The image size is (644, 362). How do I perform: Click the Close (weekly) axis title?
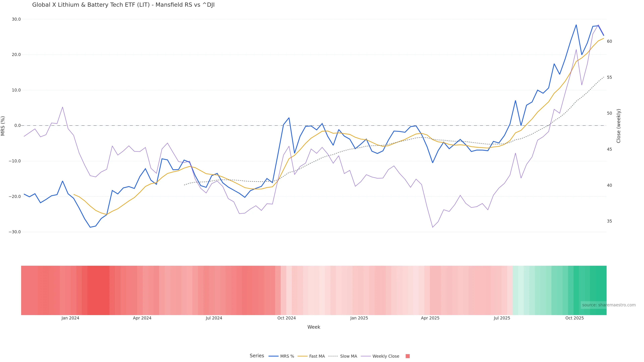[x=619, y=126]
